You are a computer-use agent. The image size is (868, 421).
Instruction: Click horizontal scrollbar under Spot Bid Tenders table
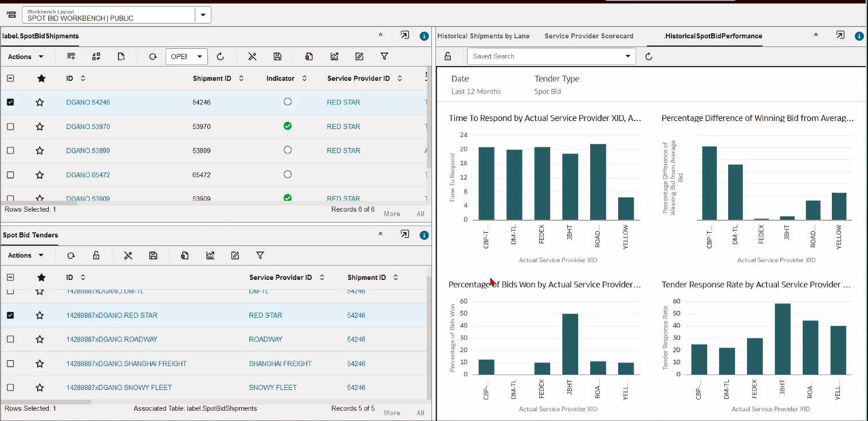click(x=46, y=402)
